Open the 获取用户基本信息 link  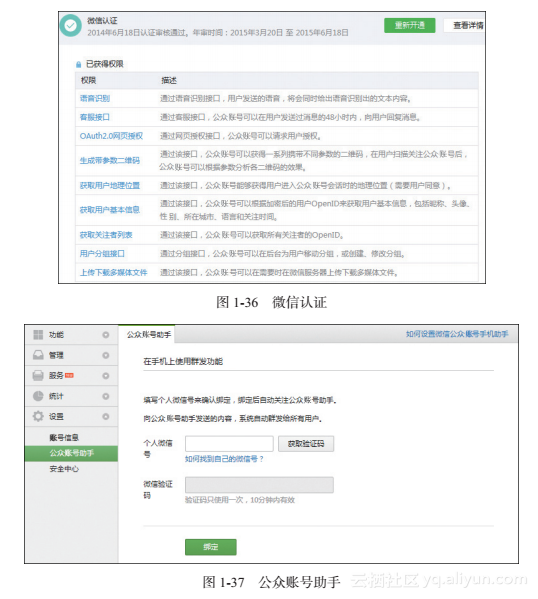coord(110,210)
